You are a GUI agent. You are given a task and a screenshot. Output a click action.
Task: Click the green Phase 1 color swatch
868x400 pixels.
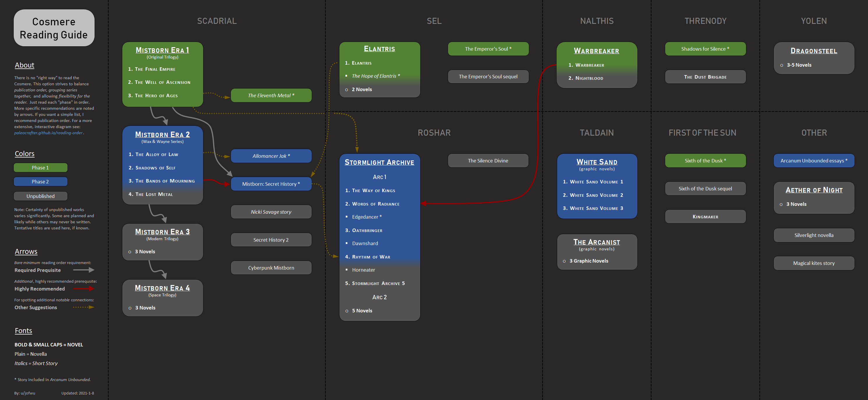click(x=40, y=167)
